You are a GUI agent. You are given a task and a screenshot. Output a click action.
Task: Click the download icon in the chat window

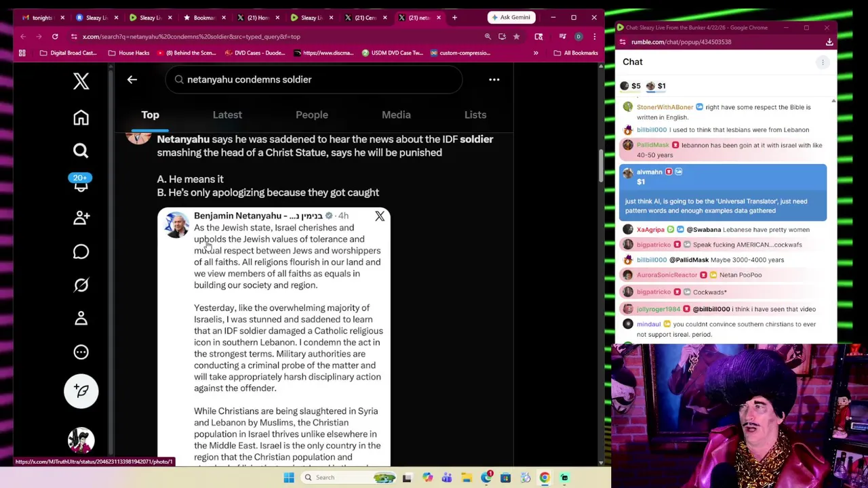pos(829,42)
